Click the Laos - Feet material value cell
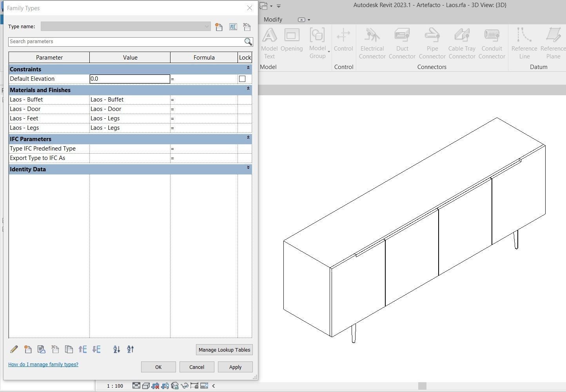Viewport: 566px width, 392px height. [130, 118]
